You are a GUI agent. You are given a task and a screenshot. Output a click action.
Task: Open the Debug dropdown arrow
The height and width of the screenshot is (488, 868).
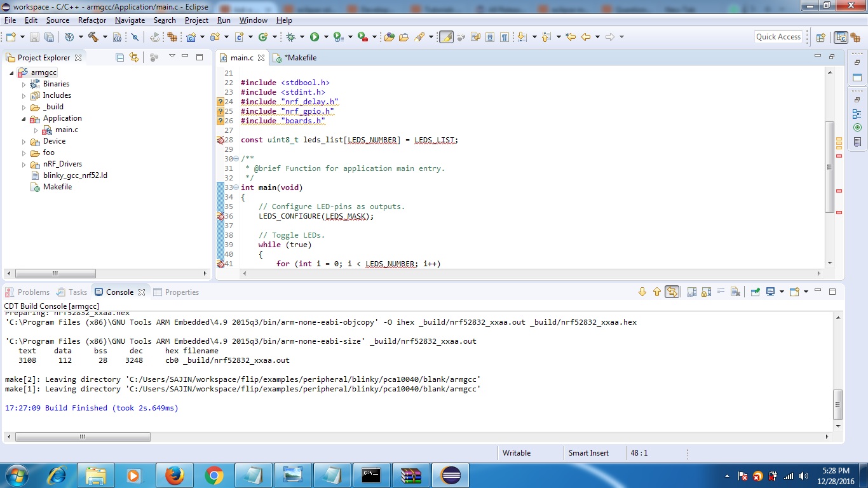[x=302, y=37]
